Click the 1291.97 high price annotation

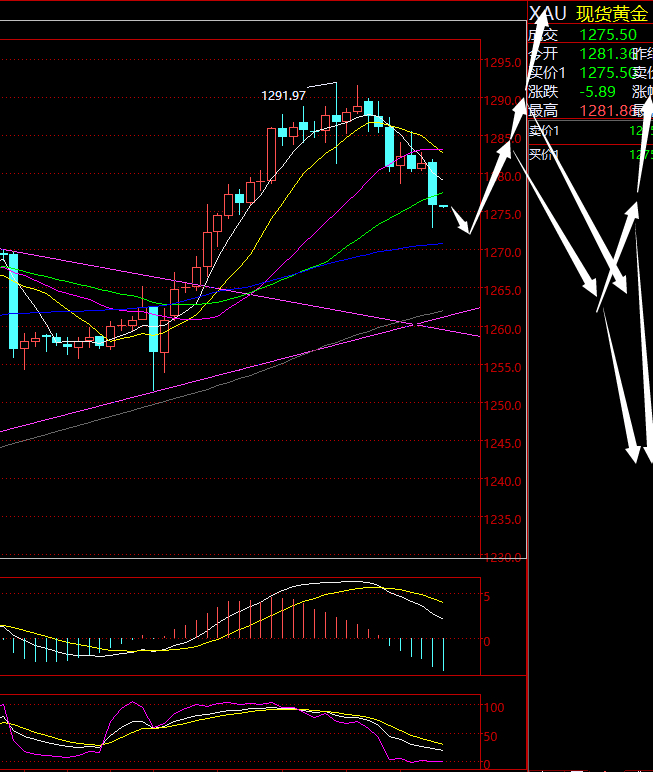(283, 96)
